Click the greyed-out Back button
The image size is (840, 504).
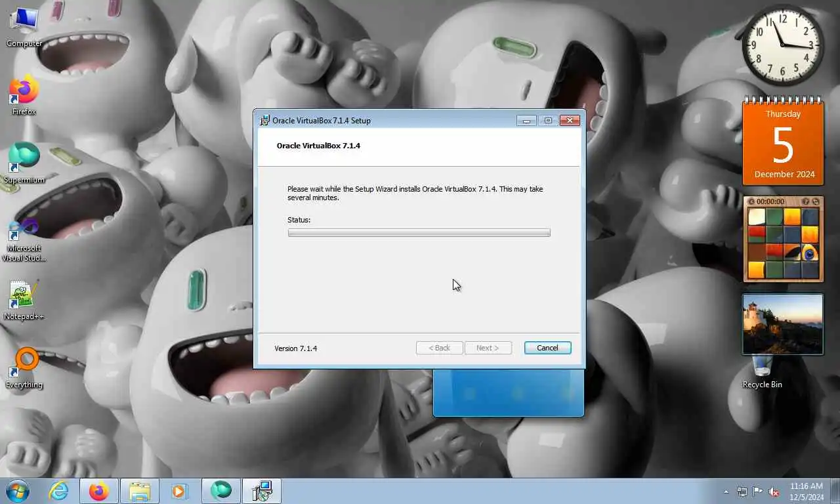tap(439, 348)
